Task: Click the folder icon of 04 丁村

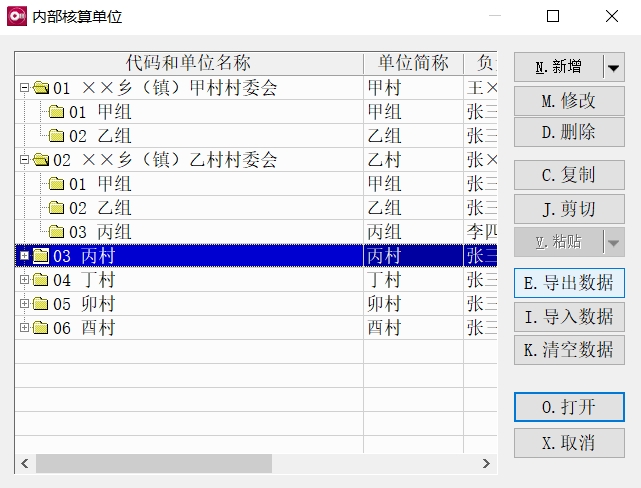Action: point(41,280)
